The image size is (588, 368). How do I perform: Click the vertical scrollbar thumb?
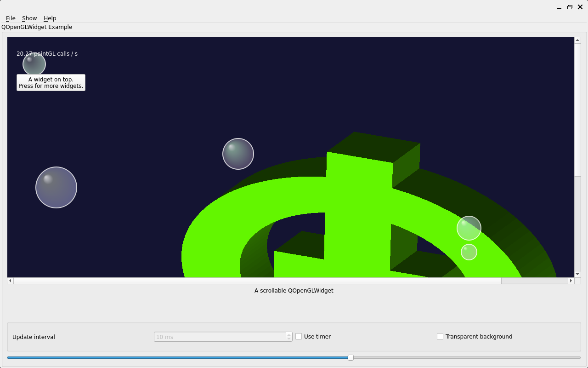(x=577, y=109)
